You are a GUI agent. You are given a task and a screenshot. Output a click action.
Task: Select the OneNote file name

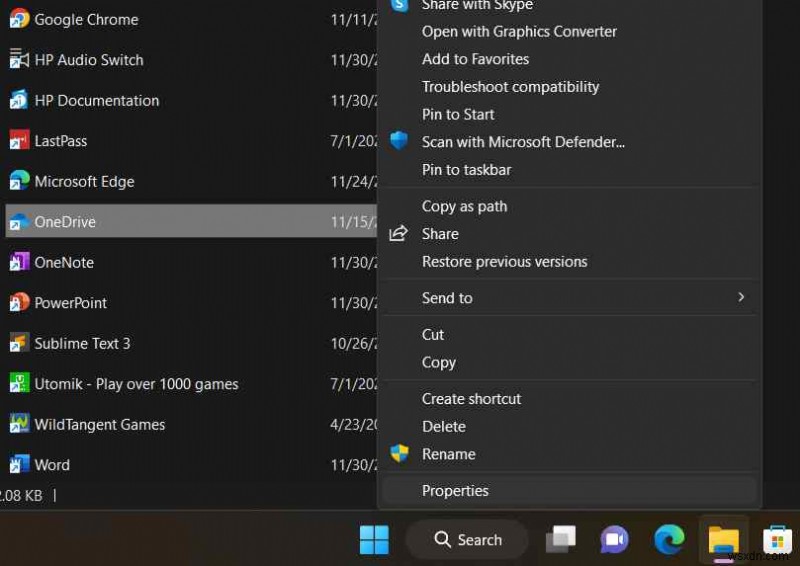(64, 262)
